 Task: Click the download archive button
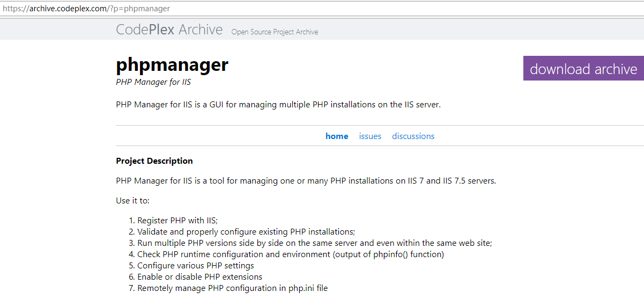(583, 69)
